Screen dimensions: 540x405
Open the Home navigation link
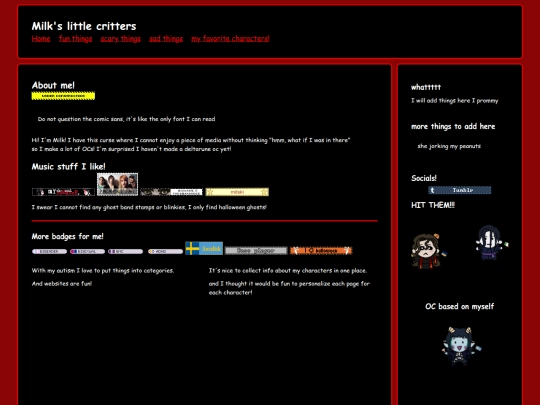(41, 39)
